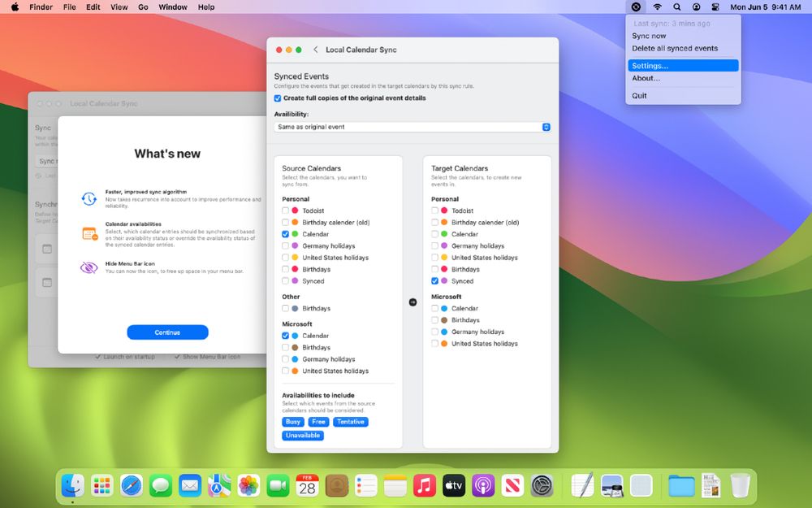
Task: Click the Wi-Fi status icon
Action: 657,7
